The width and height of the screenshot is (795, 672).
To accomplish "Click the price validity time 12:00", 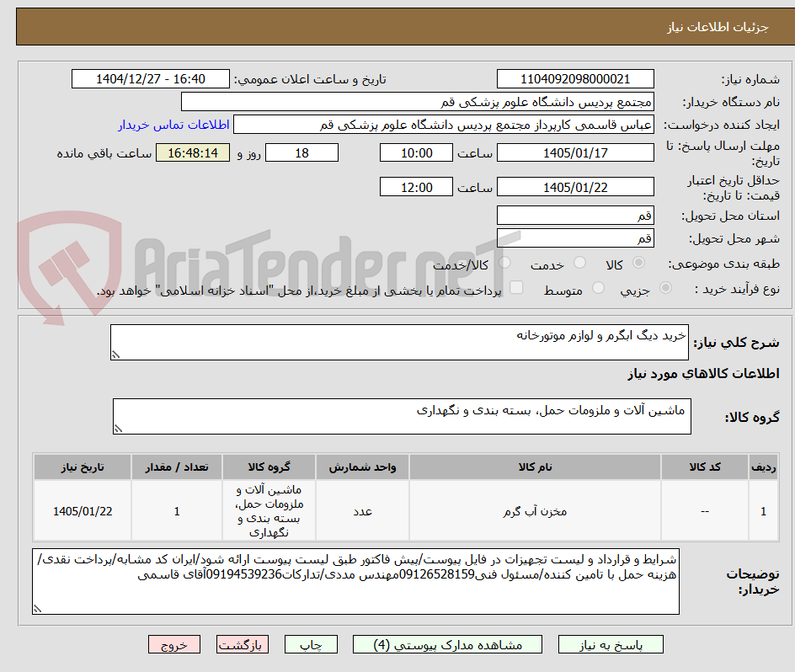I will pyautogui.click(x=416, y=187).
